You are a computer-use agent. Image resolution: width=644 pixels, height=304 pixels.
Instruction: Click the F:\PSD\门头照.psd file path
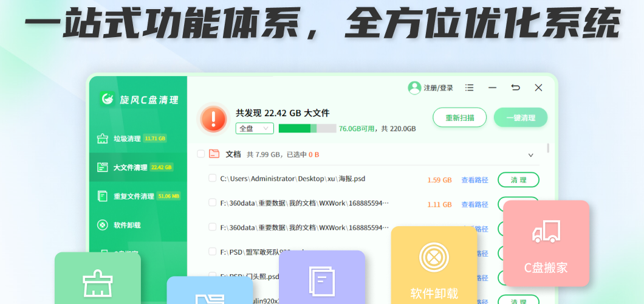[250, 276]
